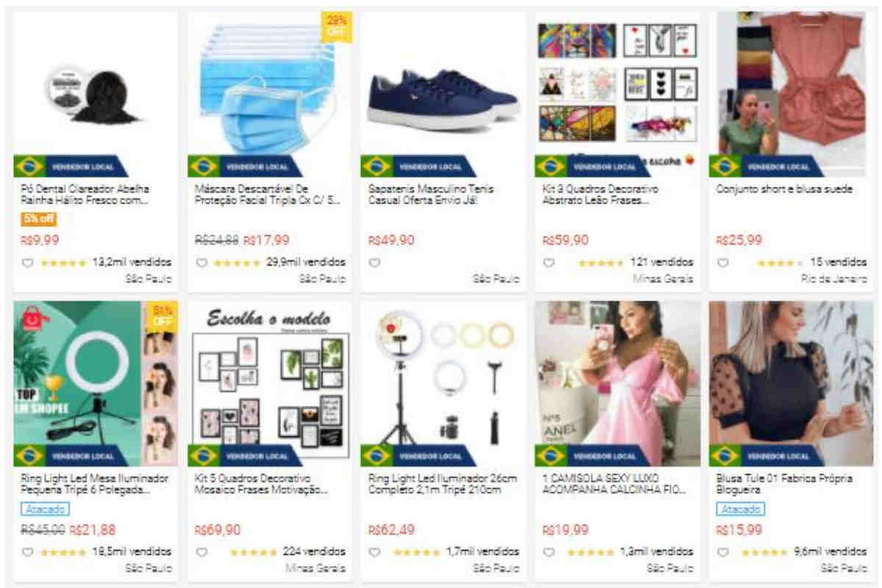Open Pó Dental Clareador Abelha Rainha title
Viewport: 882px width, 588px height.
coord(85,194)
